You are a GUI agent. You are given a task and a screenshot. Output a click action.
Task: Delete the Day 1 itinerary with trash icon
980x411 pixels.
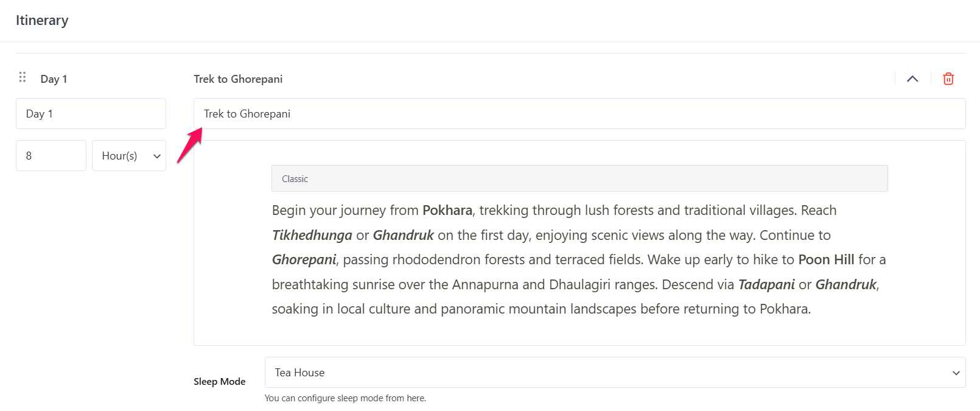[948, 79]
